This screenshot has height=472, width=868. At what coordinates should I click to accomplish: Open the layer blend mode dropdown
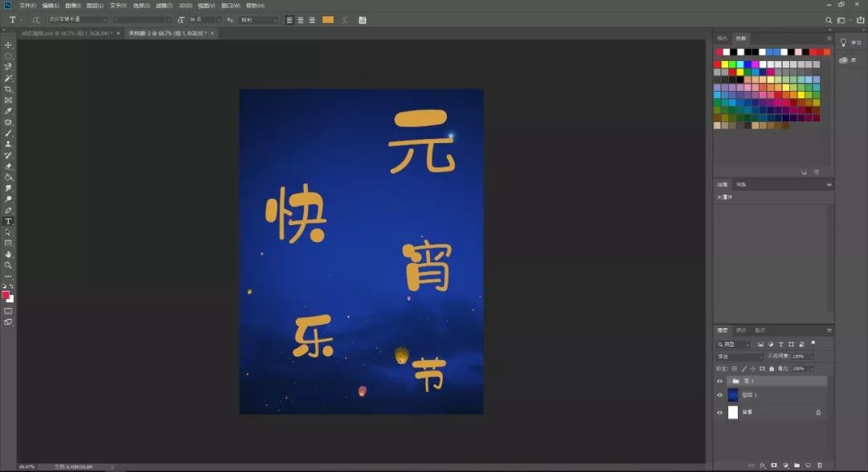coord(739,356)
